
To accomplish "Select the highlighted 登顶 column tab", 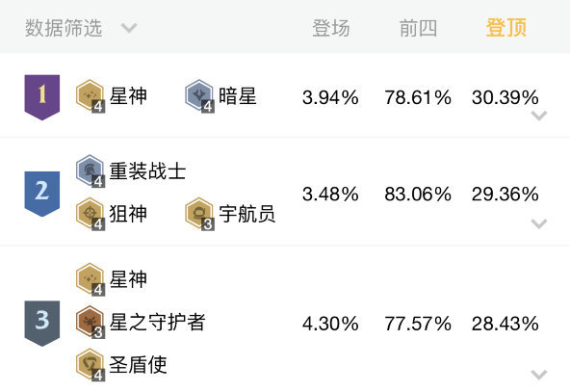I will point(506,28).
